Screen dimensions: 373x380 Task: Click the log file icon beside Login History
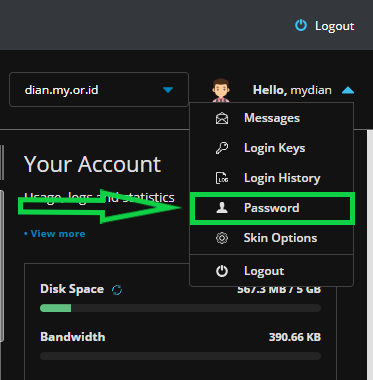click(x=222, y=178)
